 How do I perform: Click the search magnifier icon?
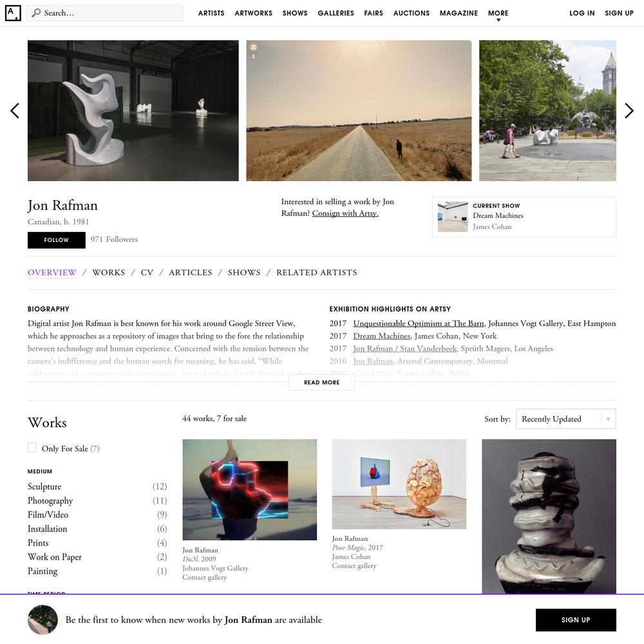[x=36, y=13]
